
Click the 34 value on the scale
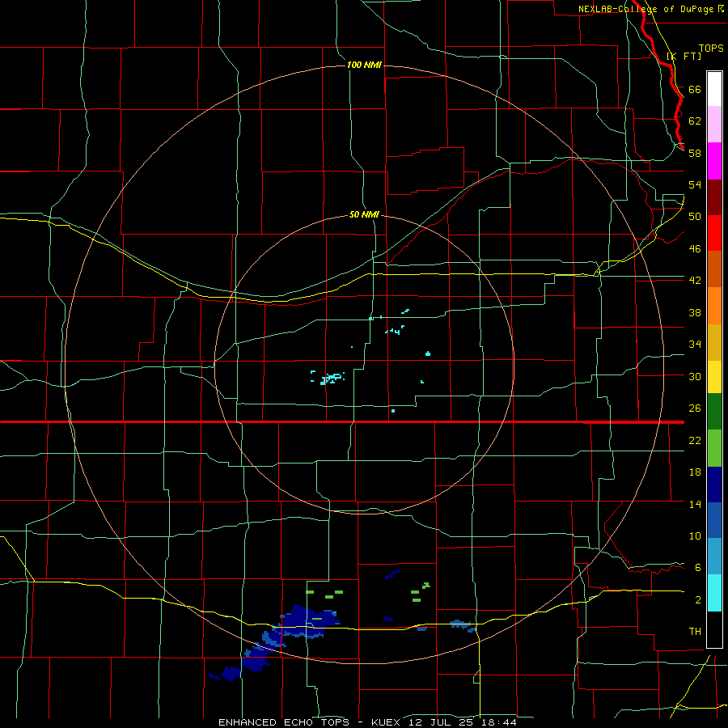(695, 344)
